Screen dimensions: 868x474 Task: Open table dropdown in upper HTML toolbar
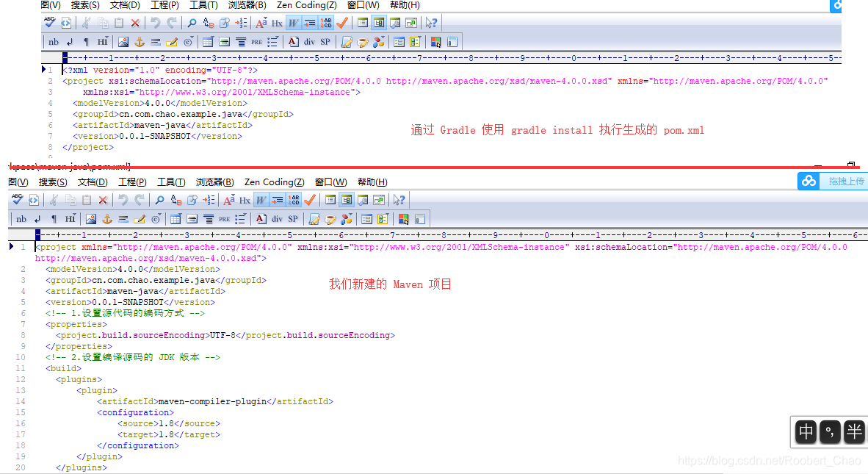(x=208, y=42)
